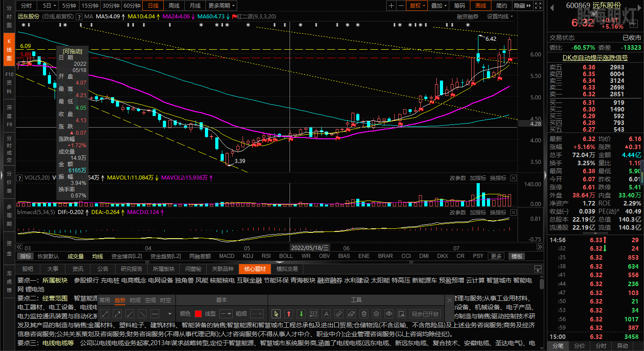Toggle 同步已开启 sync button
The image size is (644, 351).
coord(425,314)
